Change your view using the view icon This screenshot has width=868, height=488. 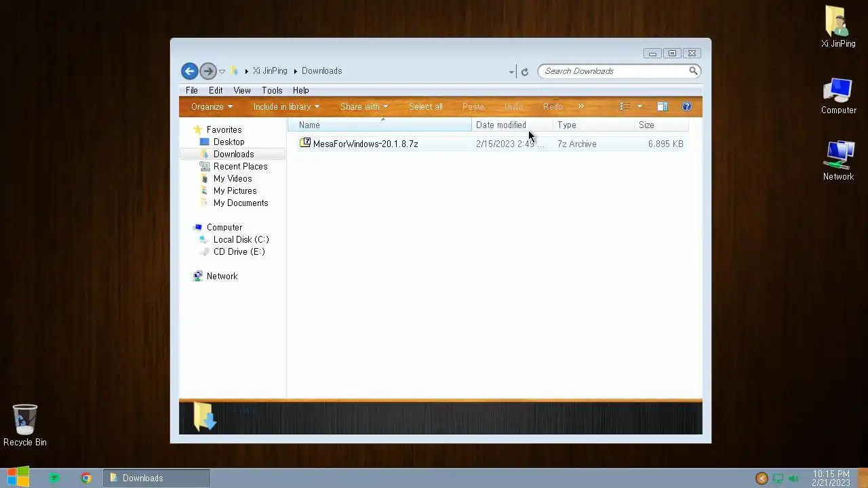click(x=625, y=106)
